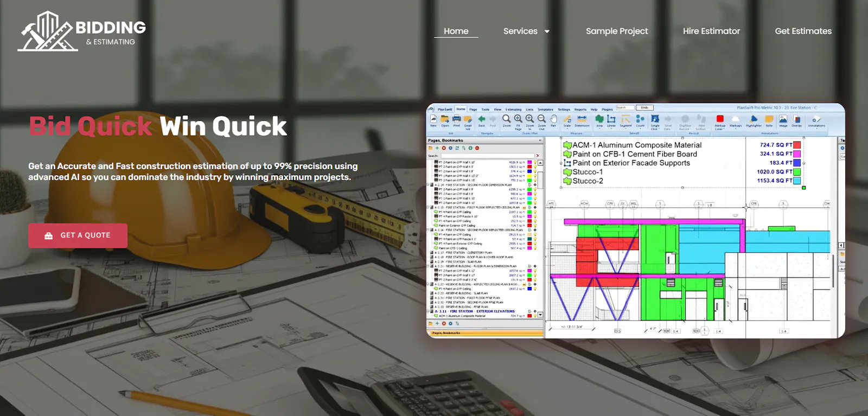Viewport: 868px width, 416px height.
Task: Switch to the Reports tab in PlanSwift
Action: click(580, 110)
